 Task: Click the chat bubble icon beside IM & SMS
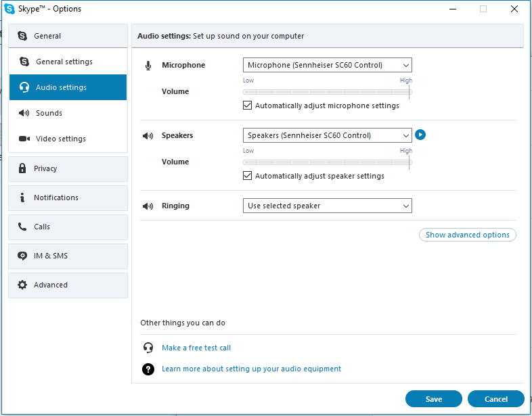(22, 256)
